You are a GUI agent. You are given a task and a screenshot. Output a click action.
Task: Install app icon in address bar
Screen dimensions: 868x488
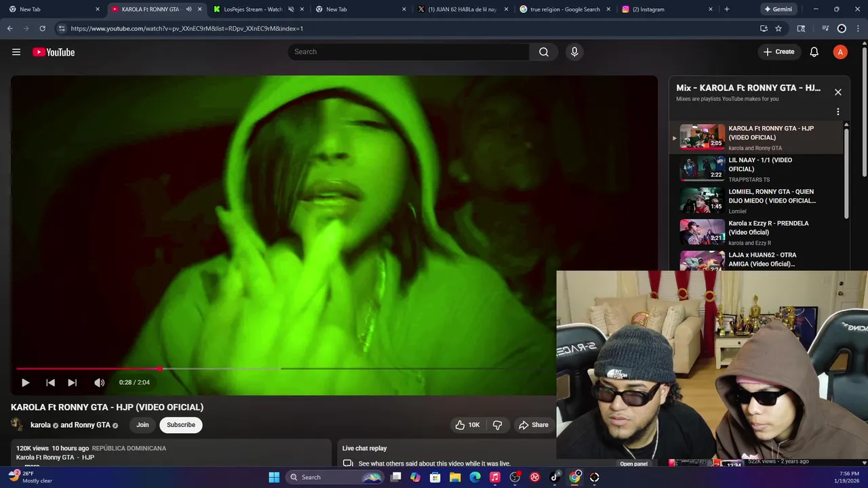(764, 28)
